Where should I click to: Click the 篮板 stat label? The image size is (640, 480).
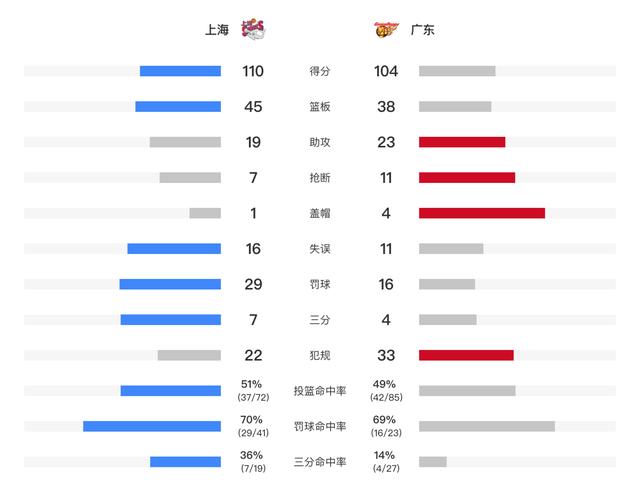pyautogui.click(x=320, y=107)
